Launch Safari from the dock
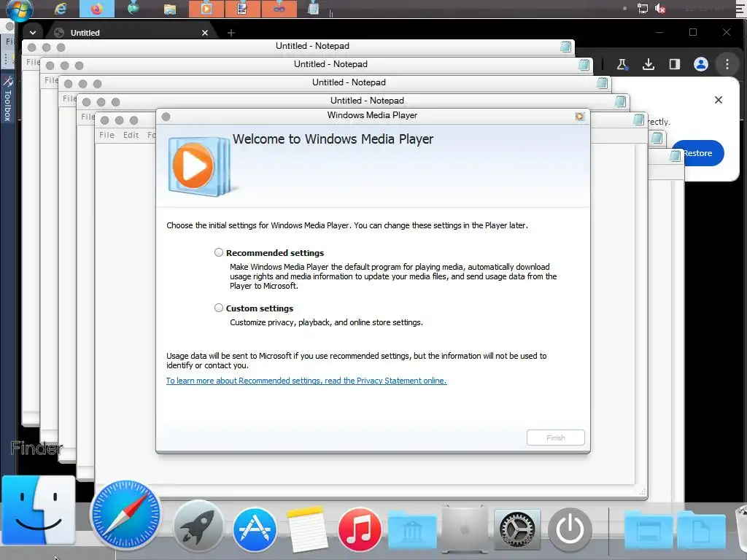Viewport: 747px width, 560px height. [125, 514]
